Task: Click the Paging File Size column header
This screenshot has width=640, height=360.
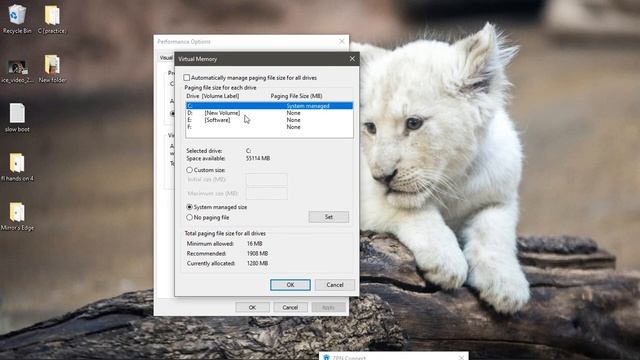Action: click(x=296, y=96)
